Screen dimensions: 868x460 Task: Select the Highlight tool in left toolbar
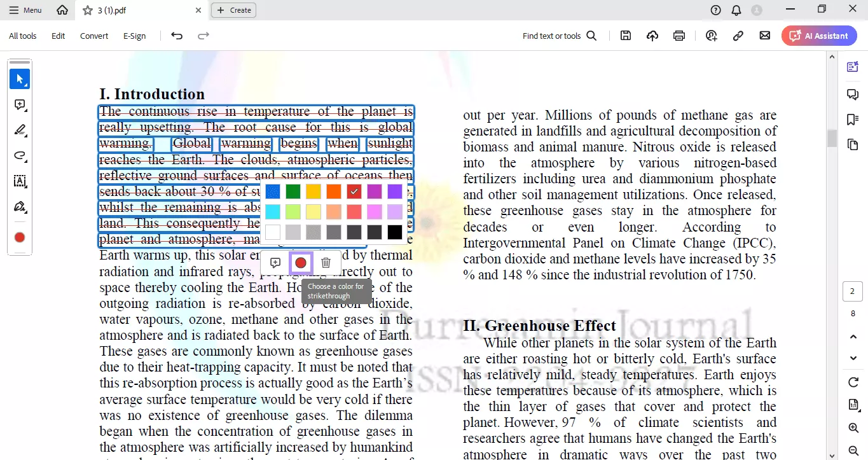[19, 130]
